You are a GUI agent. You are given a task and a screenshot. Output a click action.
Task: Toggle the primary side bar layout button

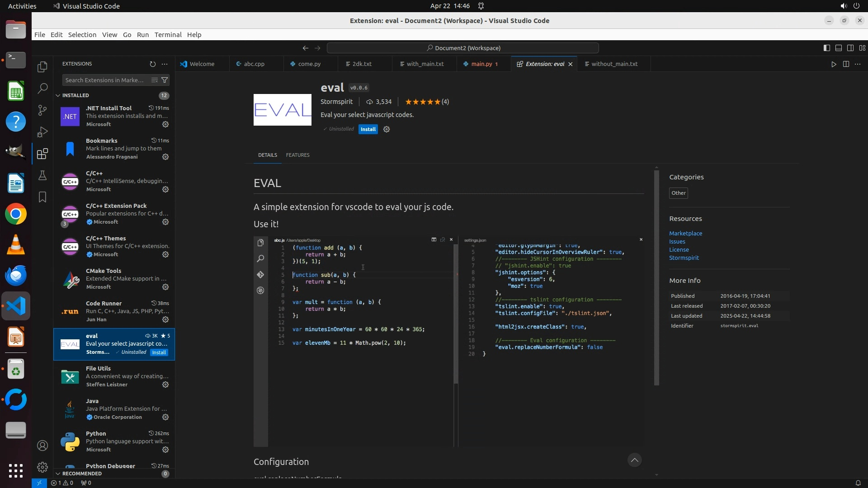826,48
